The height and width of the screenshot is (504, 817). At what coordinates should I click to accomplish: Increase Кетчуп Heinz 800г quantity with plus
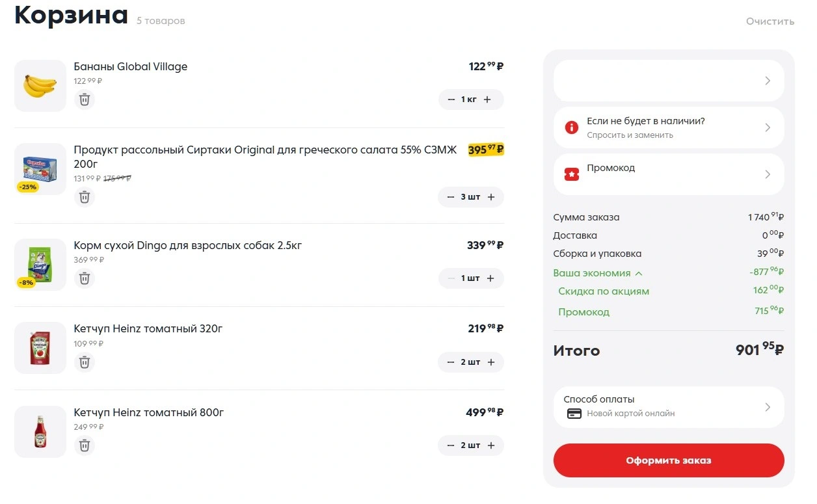(491, 445)
